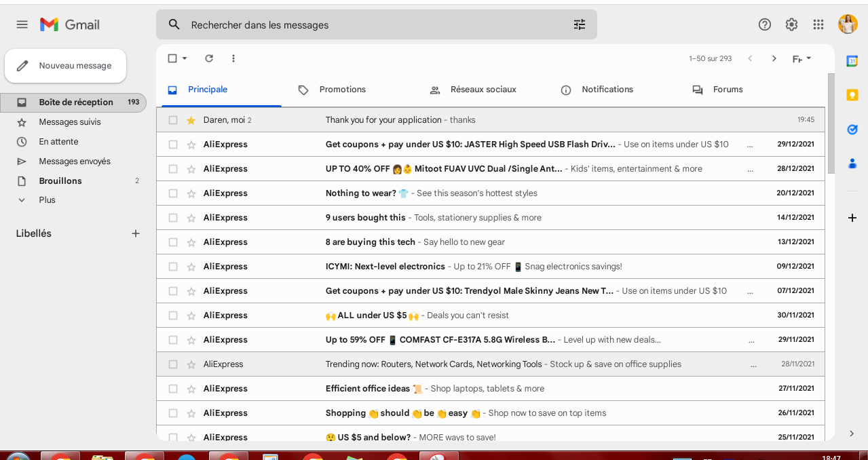This screenshot has width=868, height=460.
Task: Open Google Tasks side panel
Action: [852, 129]
